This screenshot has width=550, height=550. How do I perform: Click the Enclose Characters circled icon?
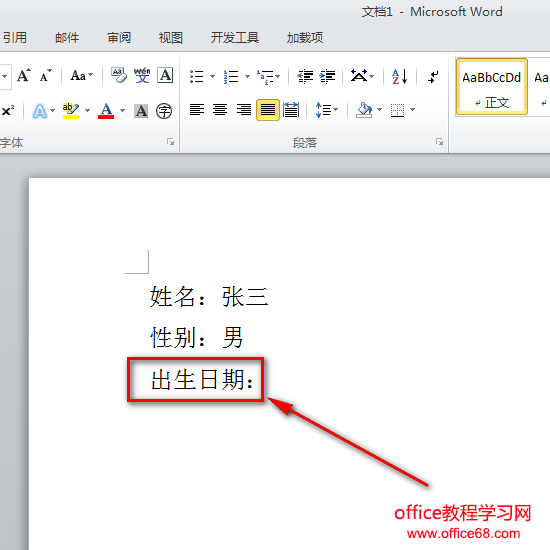164,111
